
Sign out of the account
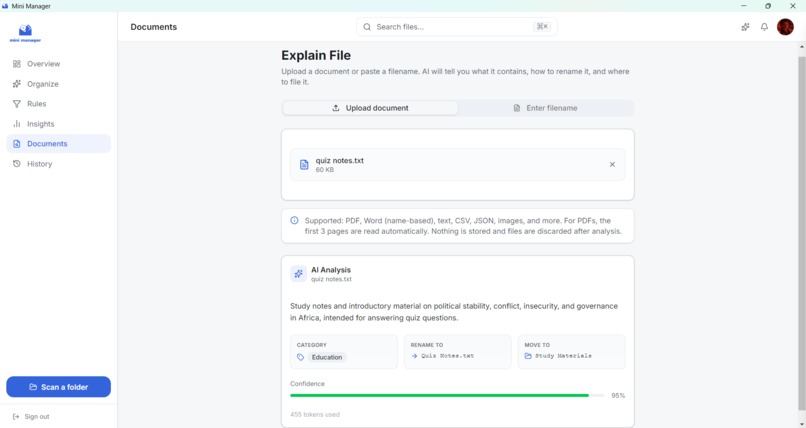click(x=31, y=417)
